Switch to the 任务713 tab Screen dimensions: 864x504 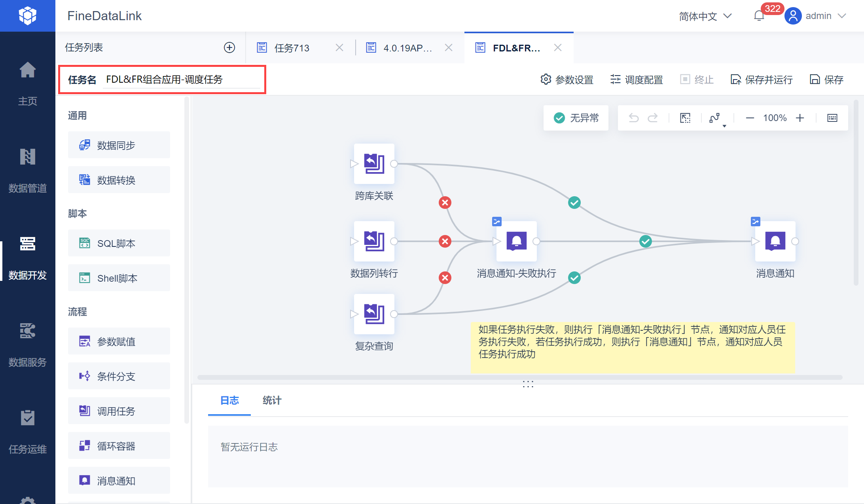tap(292, 48)
